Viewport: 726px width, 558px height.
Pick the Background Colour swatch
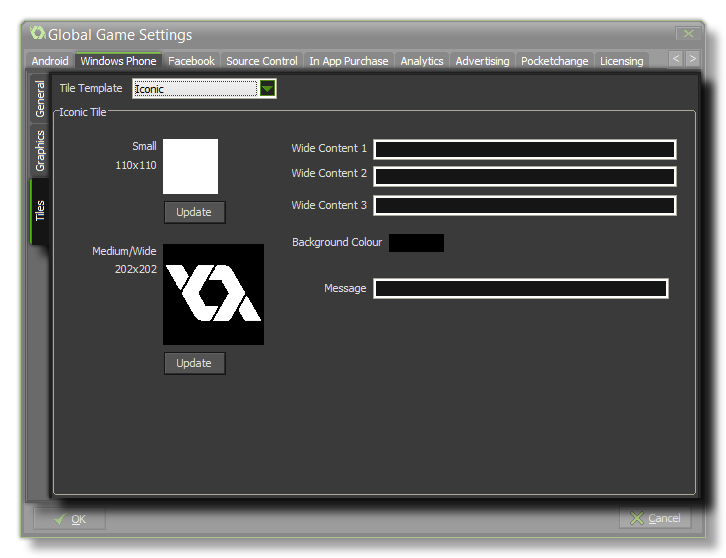(x=416, y=243)
